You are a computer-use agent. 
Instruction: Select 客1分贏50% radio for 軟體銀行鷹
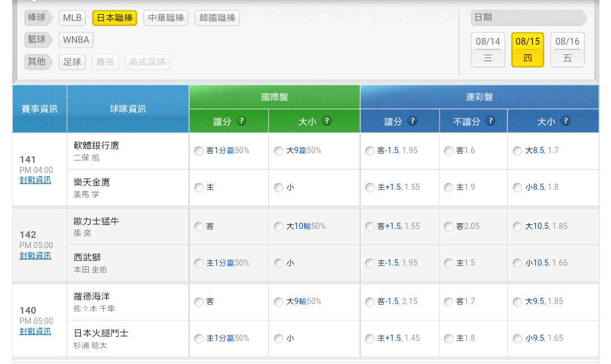(x=199, y=151)
